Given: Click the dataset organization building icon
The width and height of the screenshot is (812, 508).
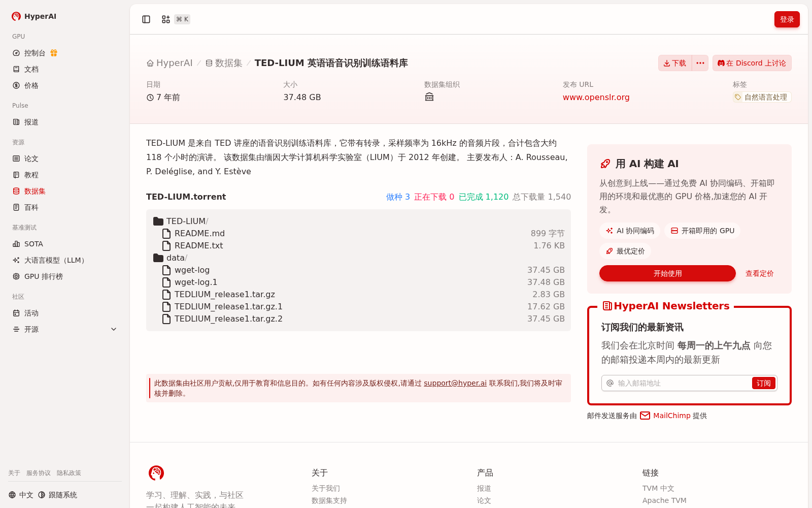Looking at the screenshot, I should [x=429, y=97].
